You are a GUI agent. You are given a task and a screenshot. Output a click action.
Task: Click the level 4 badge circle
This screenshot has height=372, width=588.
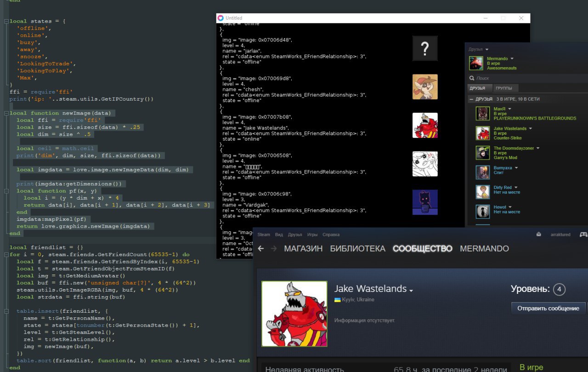559,289
